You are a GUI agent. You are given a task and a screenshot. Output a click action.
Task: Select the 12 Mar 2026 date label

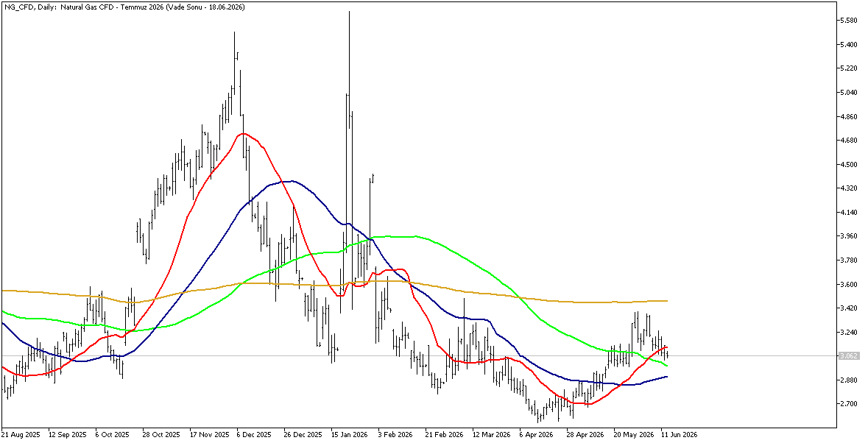click(x=490, y=435)
